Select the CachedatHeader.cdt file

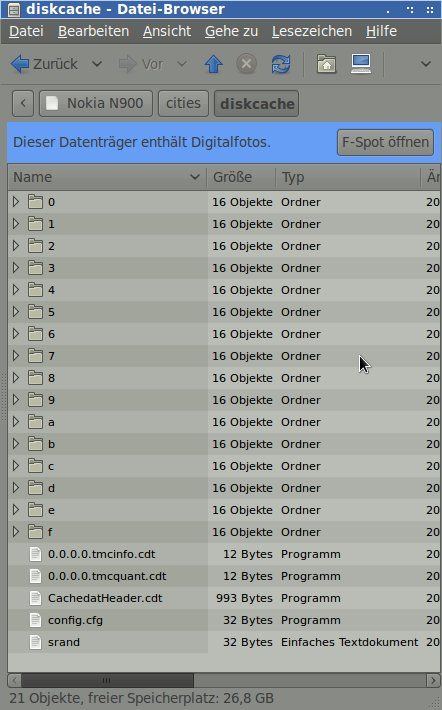coord(105,598)
